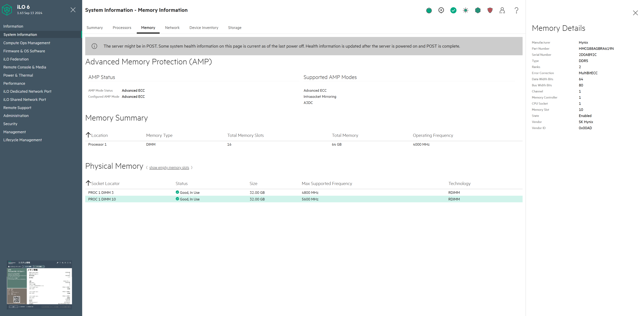Viewport: 644px width, 316px height.
Task: Click show empty memory slots link
Action: pyautogui.click(x=169, y=168)
